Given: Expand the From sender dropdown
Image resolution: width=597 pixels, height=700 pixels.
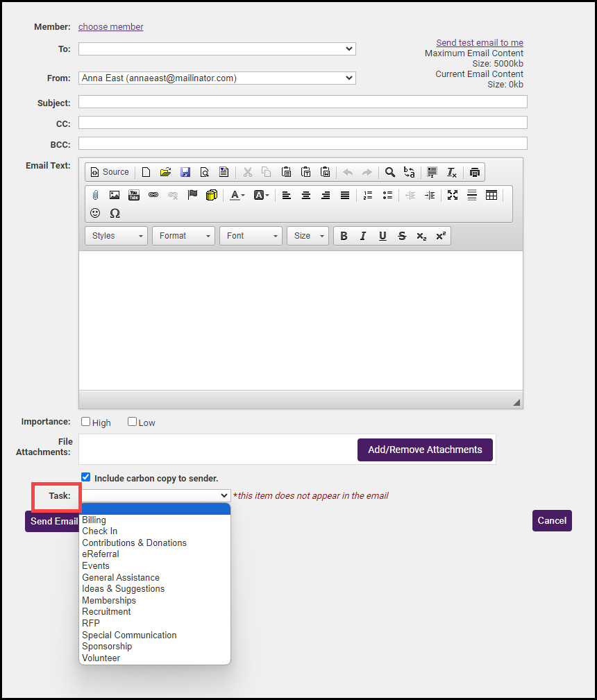Looking at the screenshot, I should [x=217, y=78].
